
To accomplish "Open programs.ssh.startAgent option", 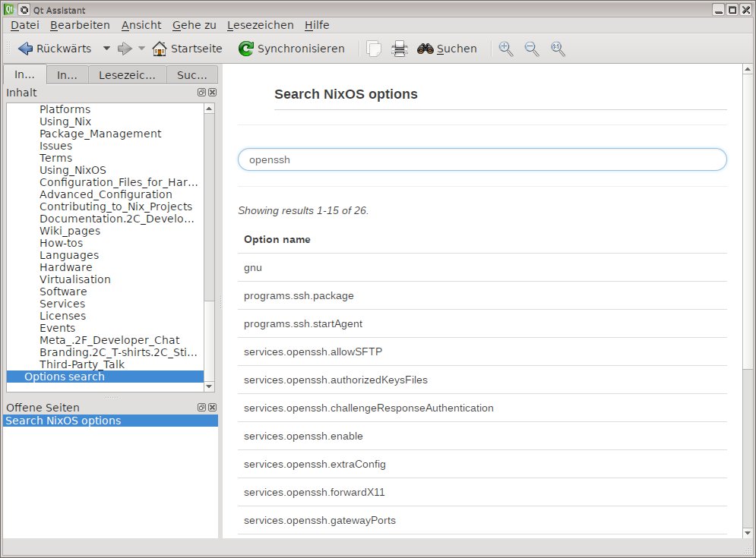I will (x=303, y=323).
